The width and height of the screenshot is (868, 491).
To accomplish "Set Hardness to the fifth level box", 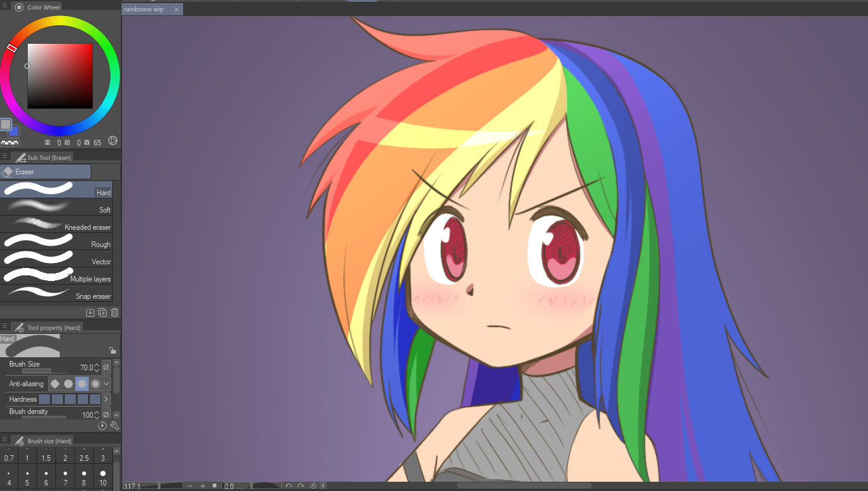I will tap(96, 399).
